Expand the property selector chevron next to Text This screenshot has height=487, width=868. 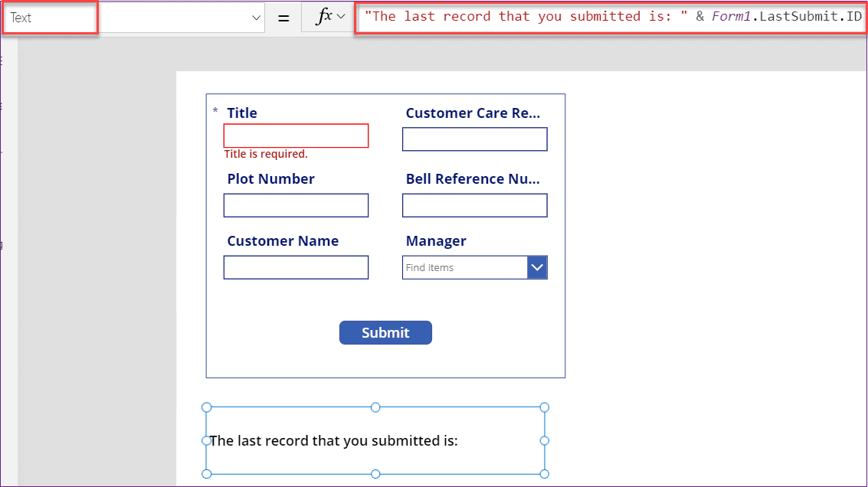click(x=255, y=16)
